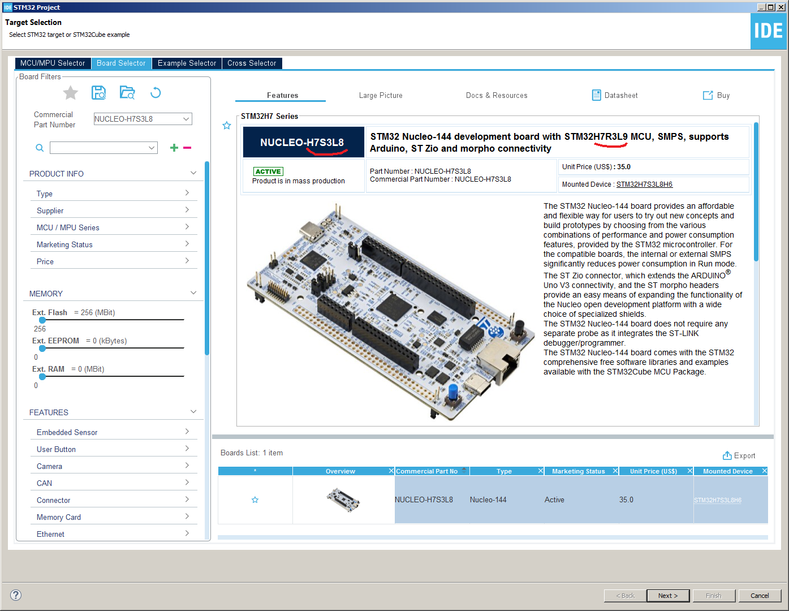
Task: Click the Cancel button
Action: [759, 595]
